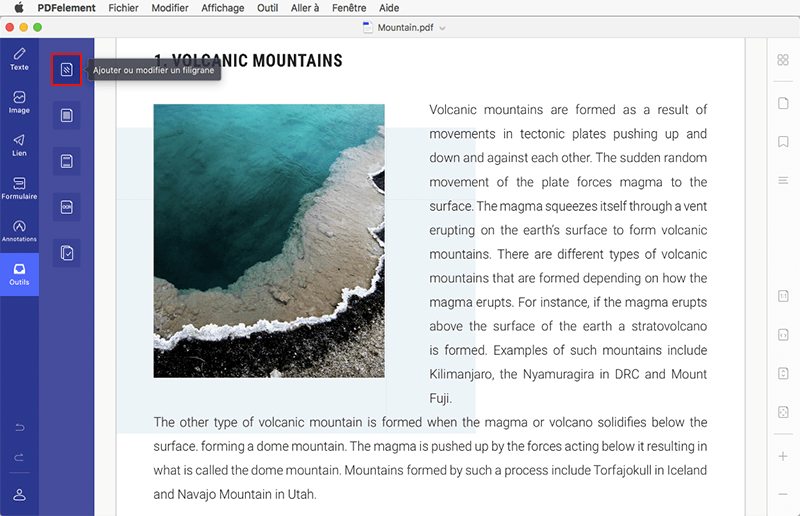Zoom out with the minus icon

[x=783, y=494]
